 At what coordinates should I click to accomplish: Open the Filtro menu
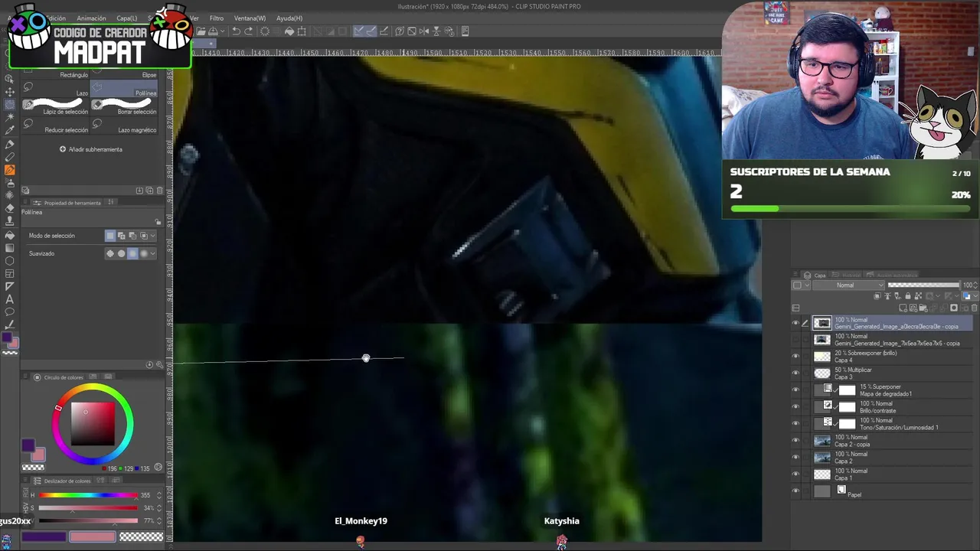217,18
